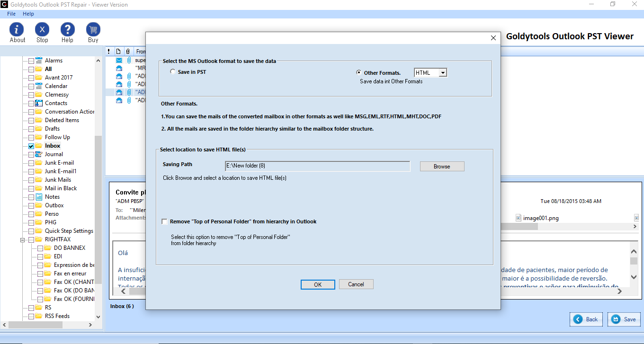The width and height of the screenshot is (644, 344).
Task: Select the Follow Up folder
Action: click(57, 137)
